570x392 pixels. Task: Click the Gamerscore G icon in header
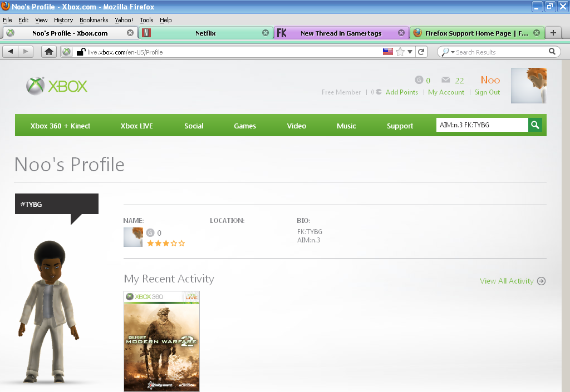[x=419, y=80]
